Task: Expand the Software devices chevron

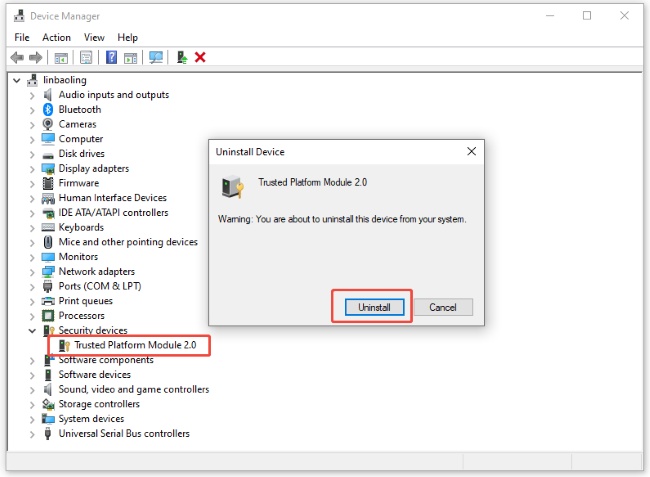Action: pyautogui.click(x=32, y=375)
